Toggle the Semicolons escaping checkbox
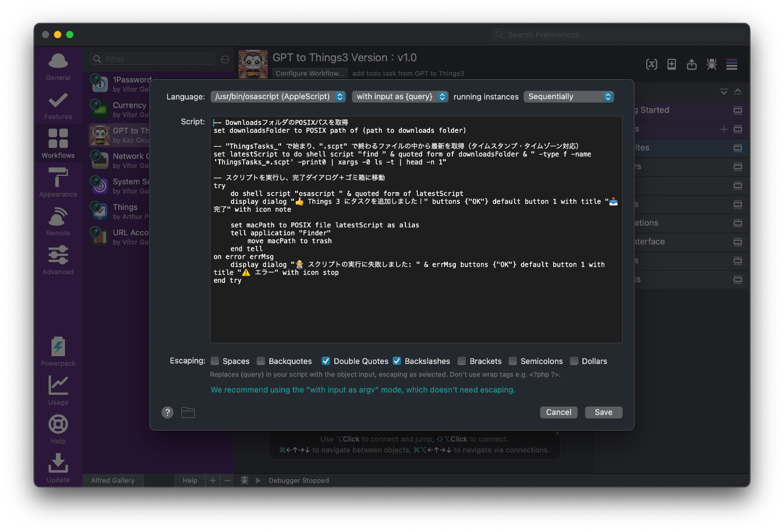Screen dimensions: 784x532 click(x=513, y=361)
